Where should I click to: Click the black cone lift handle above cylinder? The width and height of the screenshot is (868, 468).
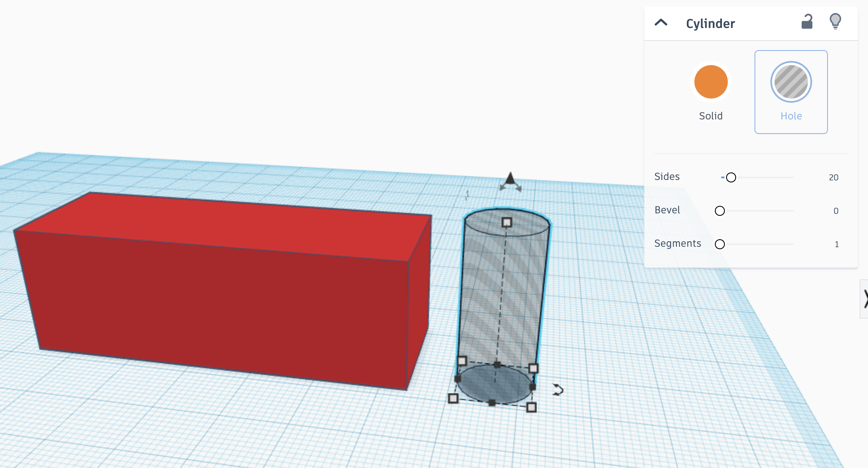510,179
